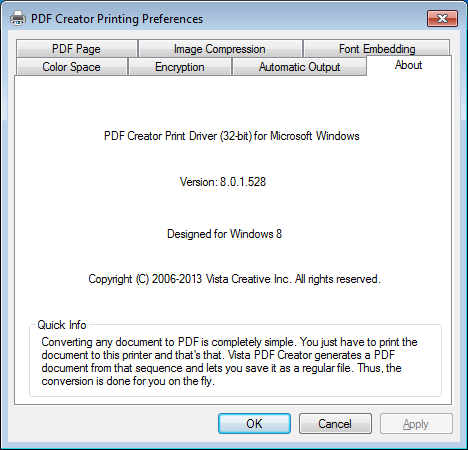Screen dimensions: 468x450
Task: Confirm with the OK button
Action: point(254,424)
